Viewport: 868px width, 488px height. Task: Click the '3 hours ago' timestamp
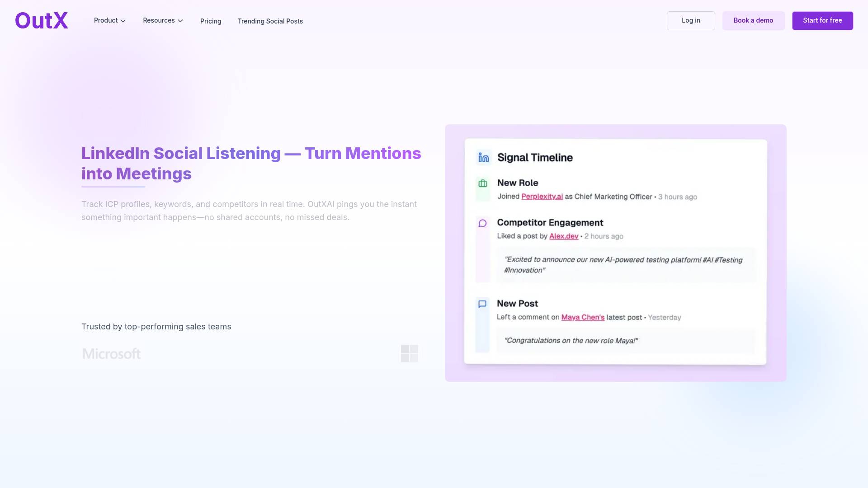point(678,197)
